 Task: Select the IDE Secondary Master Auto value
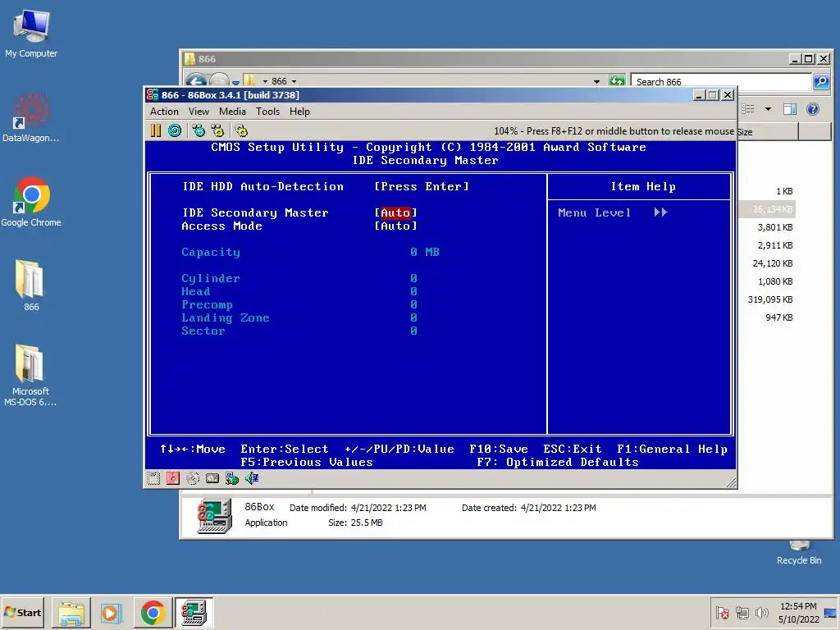coord(396,212)
